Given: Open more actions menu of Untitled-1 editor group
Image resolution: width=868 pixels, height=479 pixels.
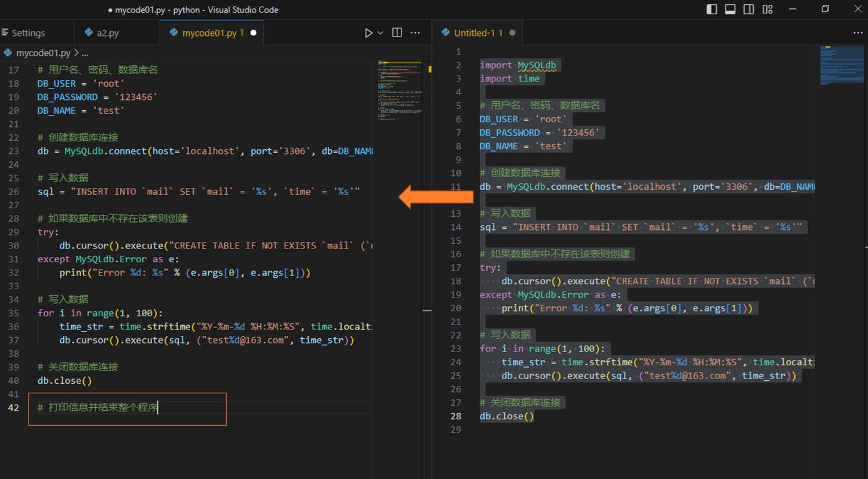Looking at the screenshot, I should pyautogui.click(x=858, y=33).
